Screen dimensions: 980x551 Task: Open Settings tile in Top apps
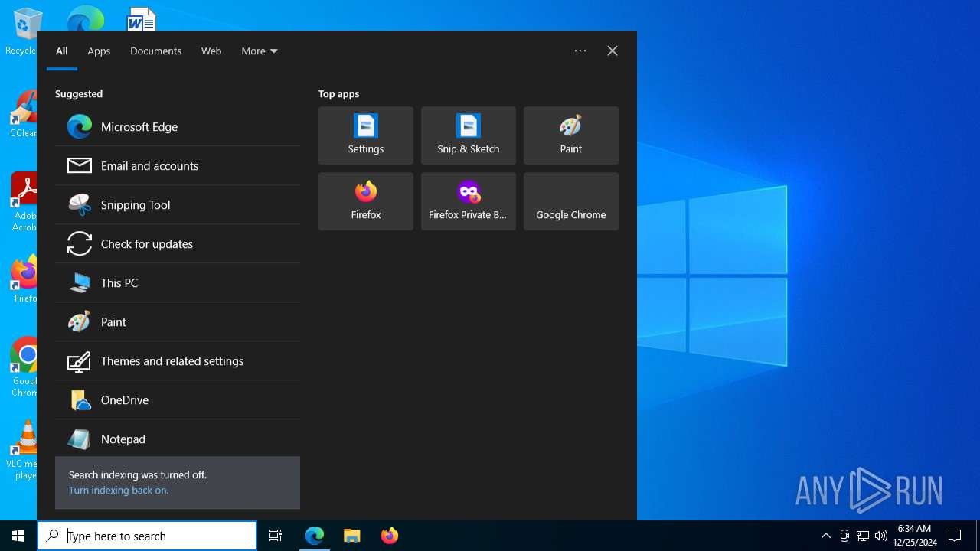pos(366,135)
